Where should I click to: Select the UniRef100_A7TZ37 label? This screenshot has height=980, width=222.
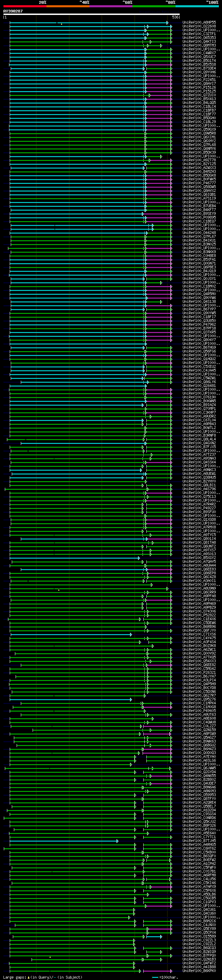(x=199, y=455)
